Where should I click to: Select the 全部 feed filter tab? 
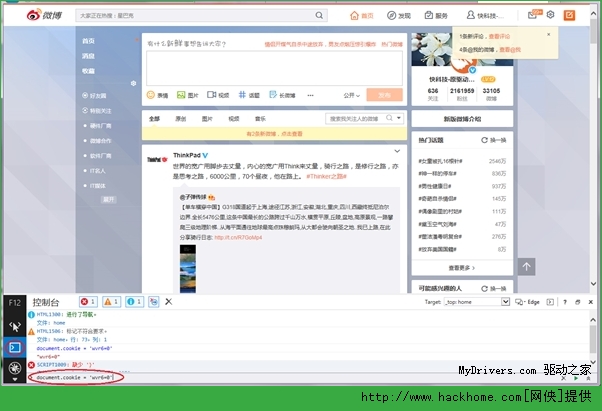click(x=154, y=119)
